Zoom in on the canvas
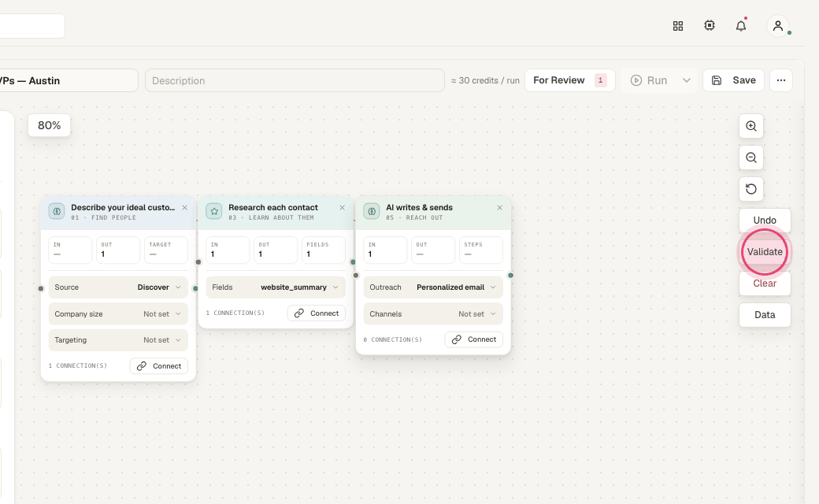 pyautogui.click(x=751, y=126)
